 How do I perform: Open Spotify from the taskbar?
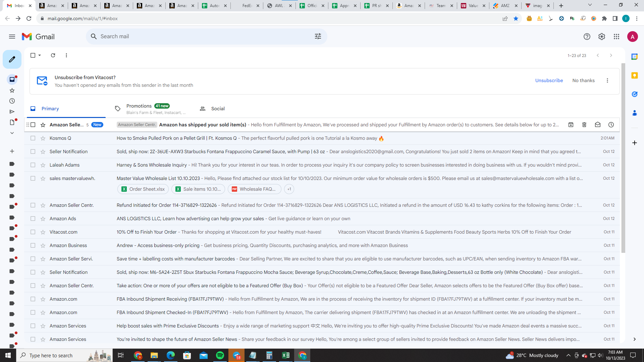pyautogui.click(x=220, y=355)
